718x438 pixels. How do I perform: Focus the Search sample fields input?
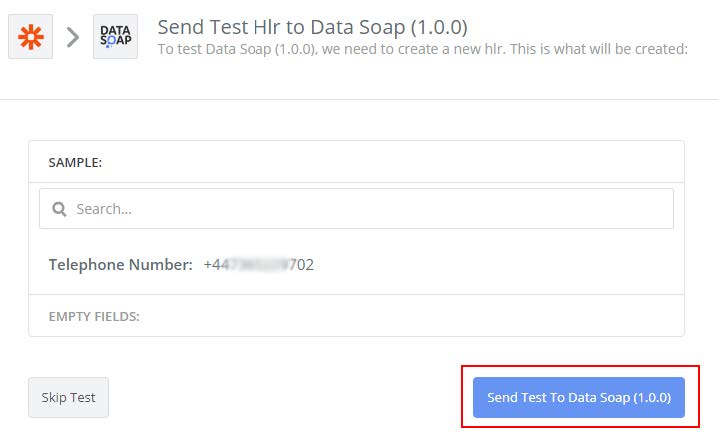(360, 209)
